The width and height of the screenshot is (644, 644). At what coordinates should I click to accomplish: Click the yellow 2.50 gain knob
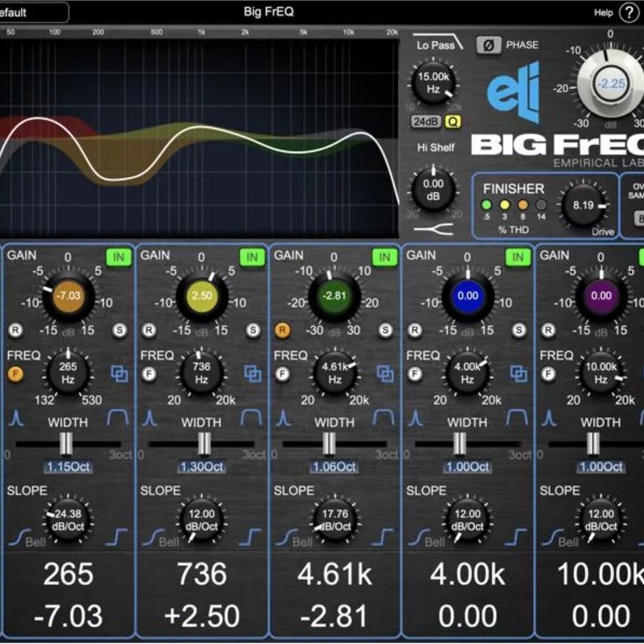[x=202, y=296]
